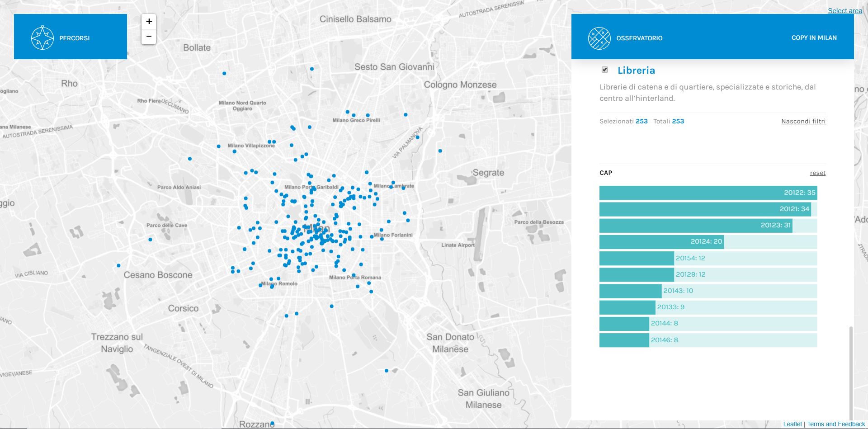The image size is (868, 429).
Task: Filter by CAP bar 20146: 8
Action: click(x=708, y=340)
